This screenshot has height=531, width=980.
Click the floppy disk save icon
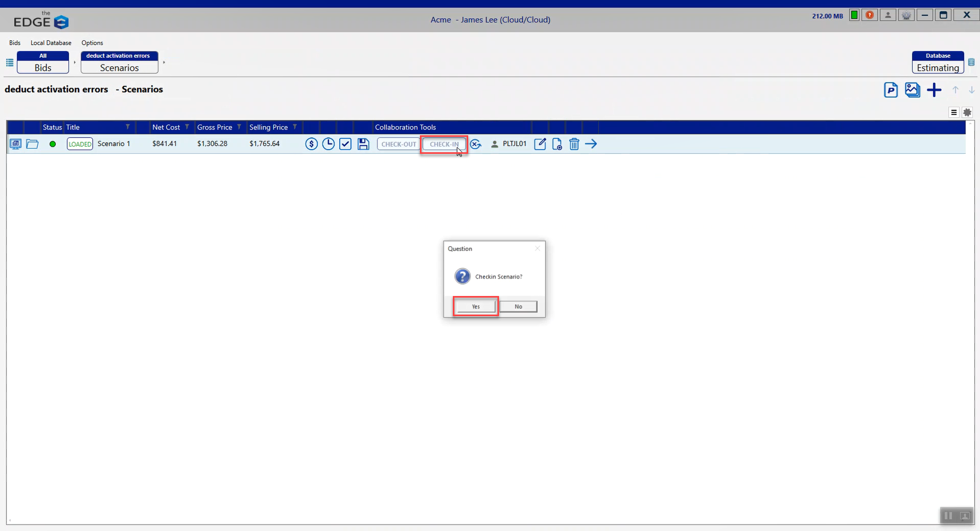(363, 144)
